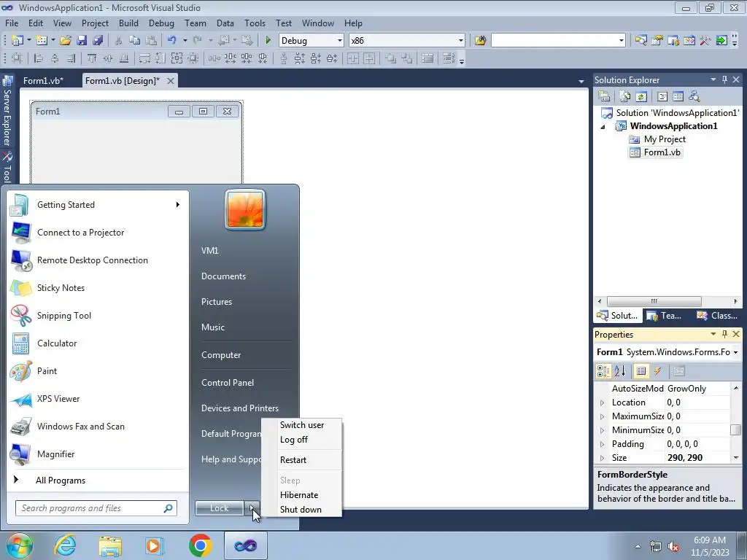Click the Save All icon
Screen dimensions: 747x560
click(x=98, y=41)
